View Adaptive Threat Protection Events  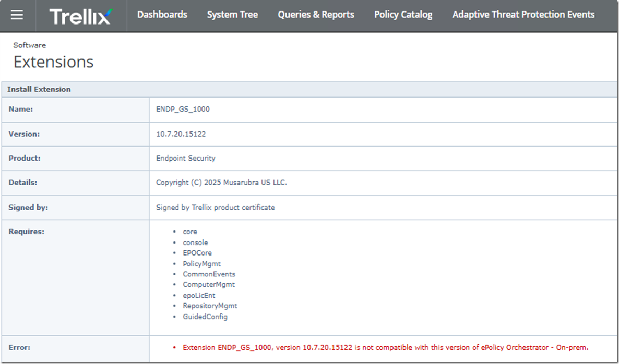coord(523,15)
